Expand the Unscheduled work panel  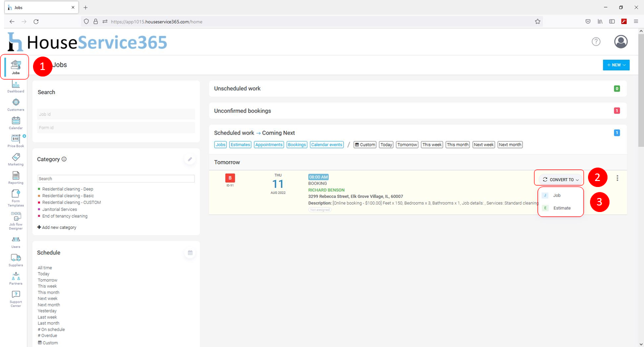[x=417, y=88]
